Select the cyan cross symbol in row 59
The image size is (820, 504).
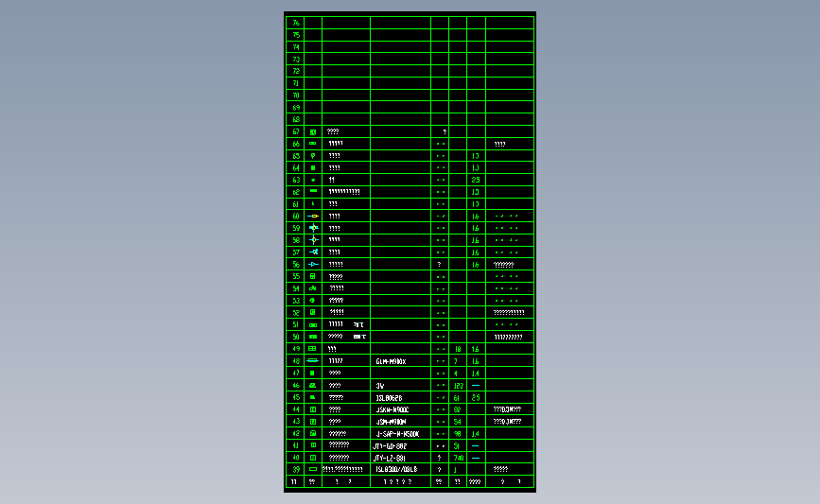tap(313, 228)
